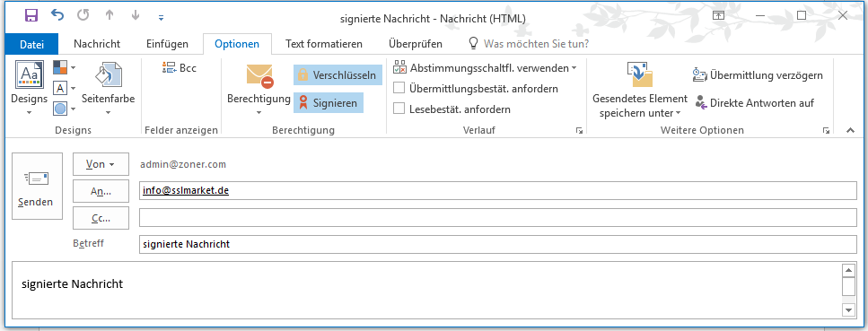This screenshot has height=331, width=868.
Task: Send the message with Senden
Action: 37,187
